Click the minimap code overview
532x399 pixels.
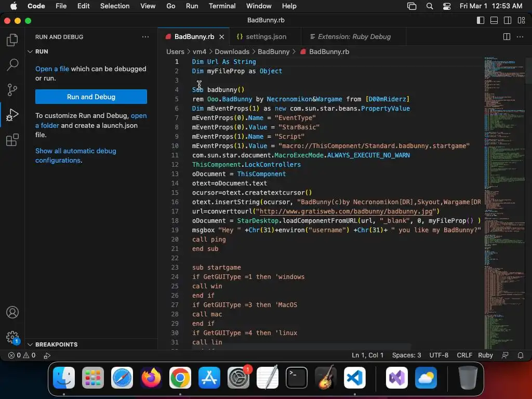504,203
